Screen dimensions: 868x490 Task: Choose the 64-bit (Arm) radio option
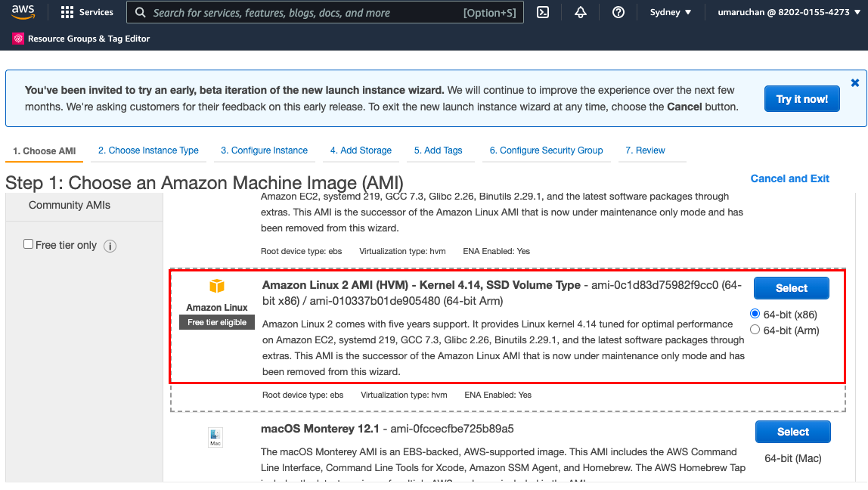(x=755, y=330)
